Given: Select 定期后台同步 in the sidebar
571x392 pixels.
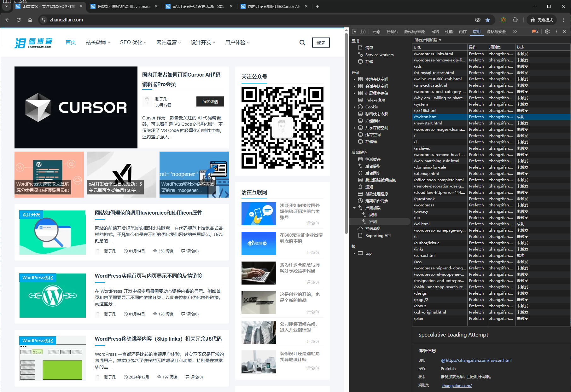Looking at the screenshot, I should pos(376,201).
